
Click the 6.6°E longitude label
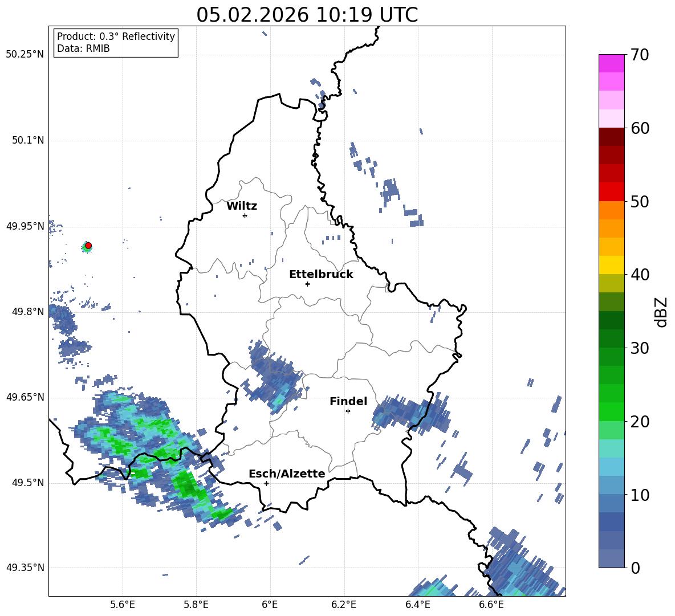[491, 605]
